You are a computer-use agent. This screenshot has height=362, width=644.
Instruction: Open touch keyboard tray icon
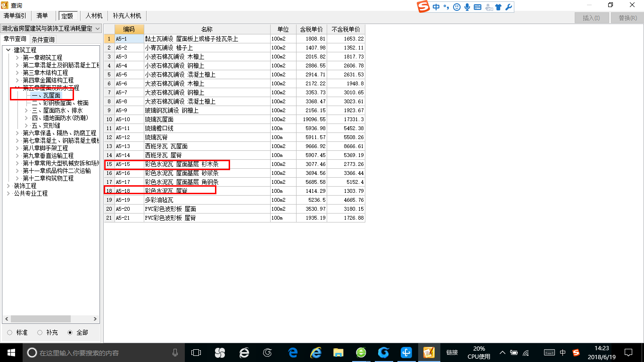coord(549,353)
